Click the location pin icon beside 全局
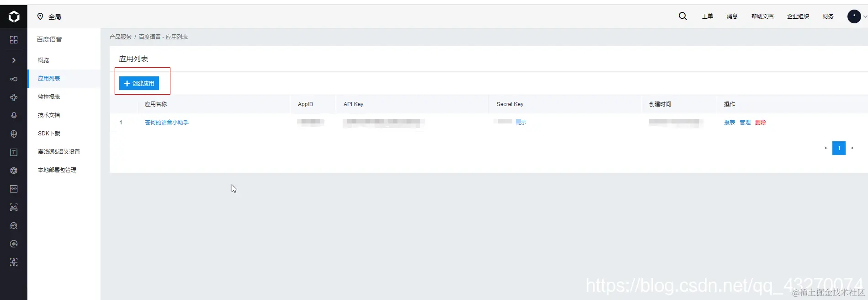The width and height of the screenshot is (868, 300). pos(40,16)
